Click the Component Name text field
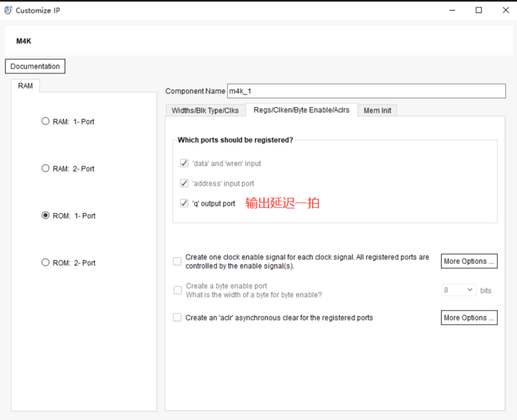The height and width of the screenshot is (420, 517). (x=366, y=91)
